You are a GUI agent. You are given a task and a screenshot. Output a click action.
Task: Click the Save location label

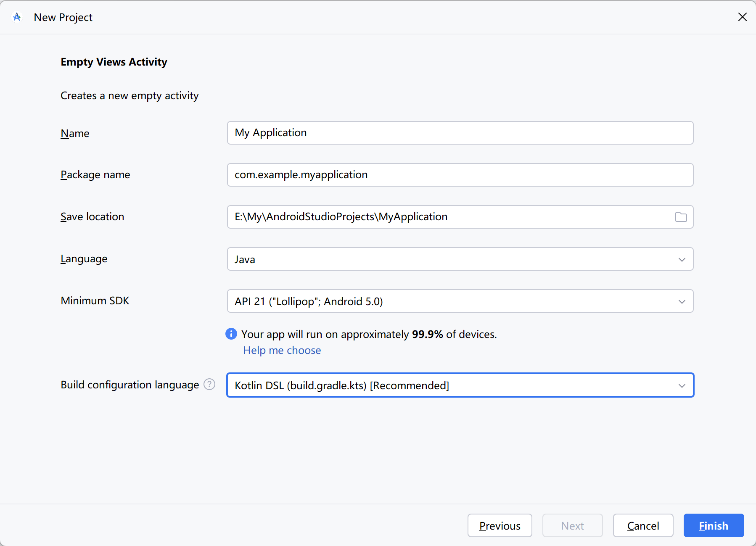point(92,216)
